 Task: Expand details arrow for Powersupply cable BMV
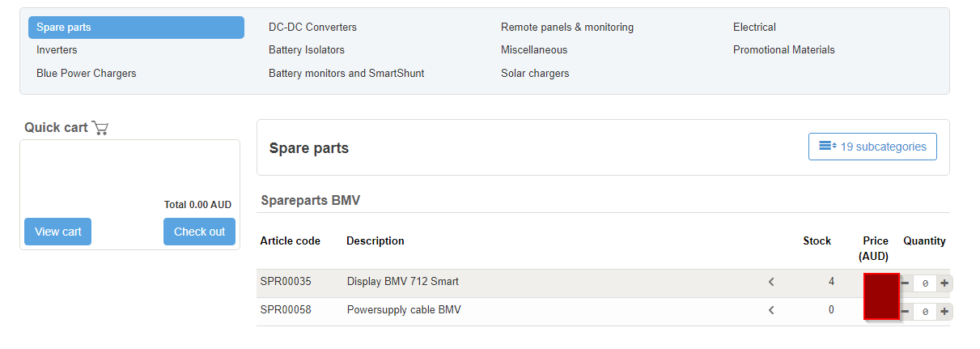[x=771, y=310]
